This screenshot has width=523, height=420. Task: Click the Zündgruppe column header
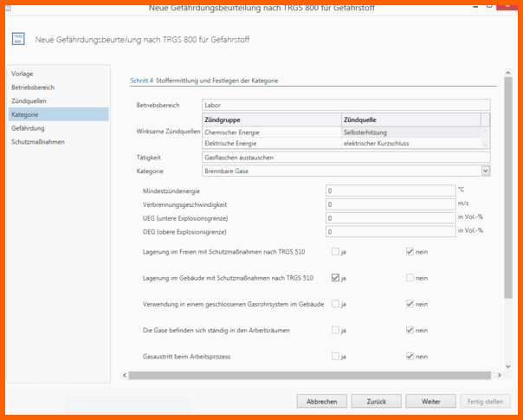(x=271, y=120)
